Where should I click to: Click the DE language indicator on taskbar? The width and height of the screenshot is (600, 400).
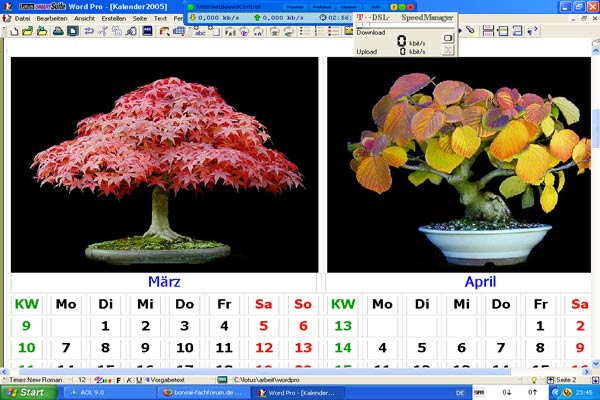click(460, 393)
